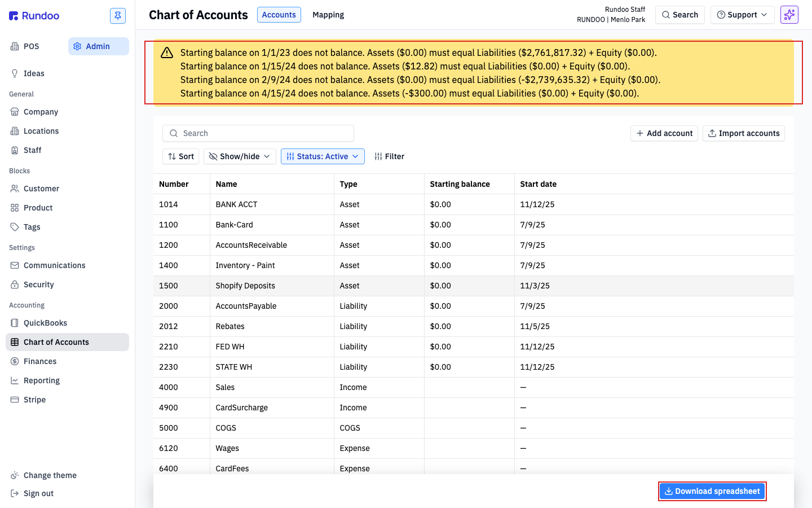The width and height of the screenshot is (812, 508).
Task: Click Download spreadsheet button
Action: [712, 491]
